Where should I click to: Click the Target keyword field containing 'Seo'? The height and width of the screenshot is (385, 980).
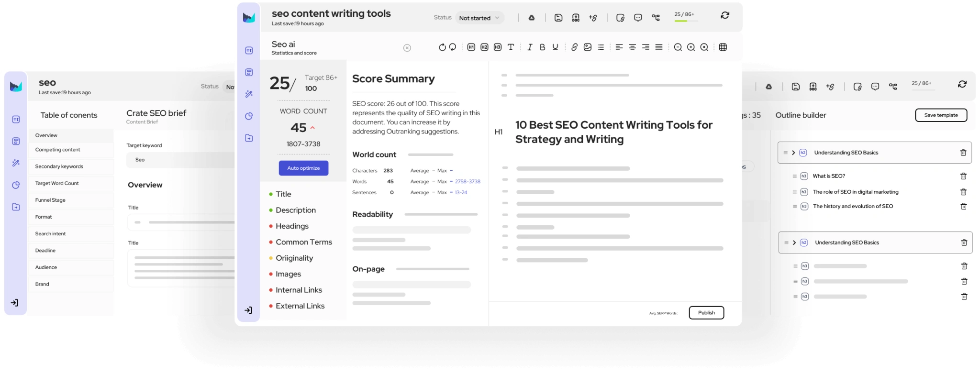181,160
